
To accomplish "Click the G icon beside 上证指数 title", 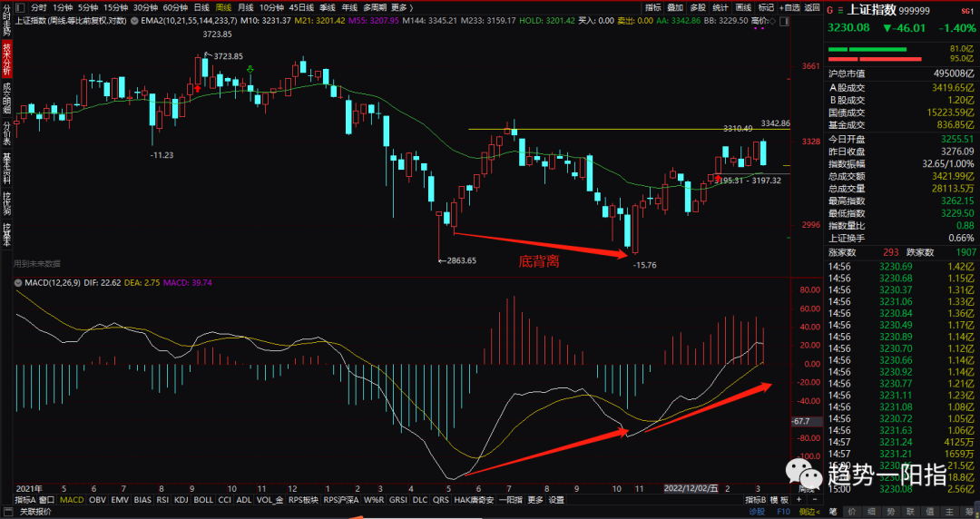I will click(x=830, y=10).
